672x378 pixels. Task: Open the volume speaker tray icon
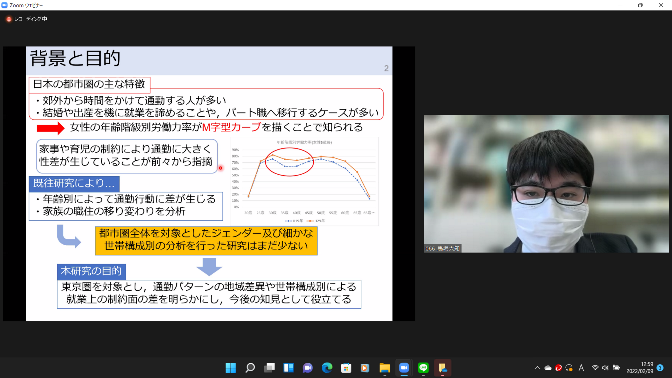click(x=605, y=368)
